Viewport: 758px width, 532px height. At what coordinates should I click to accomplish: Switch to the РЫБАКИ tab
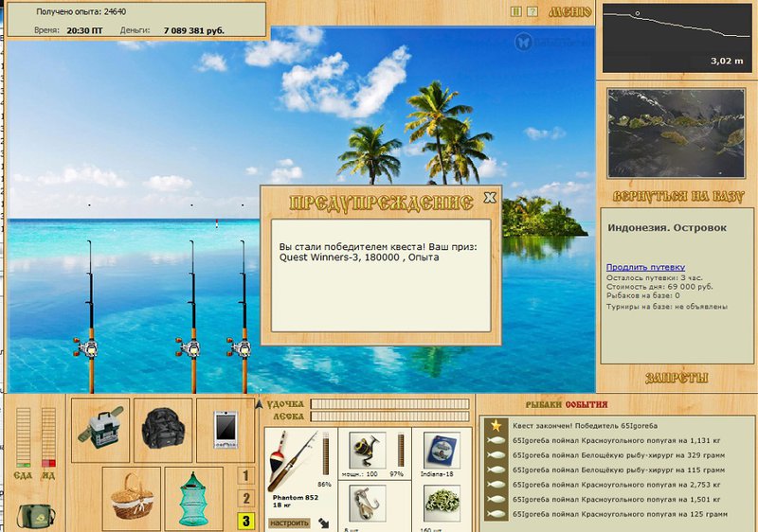click(x=544, y=404)
